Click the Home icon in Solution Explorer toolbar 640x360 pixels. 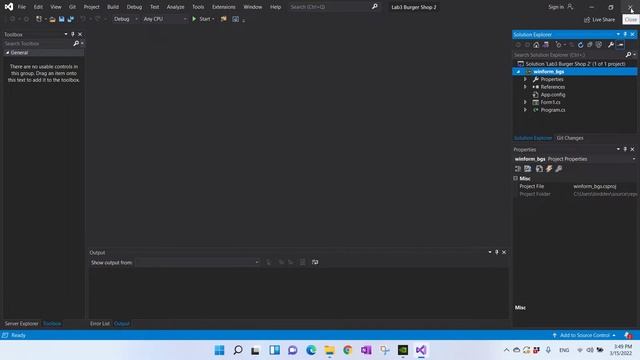pyautogui.click(x=536, y=45)
